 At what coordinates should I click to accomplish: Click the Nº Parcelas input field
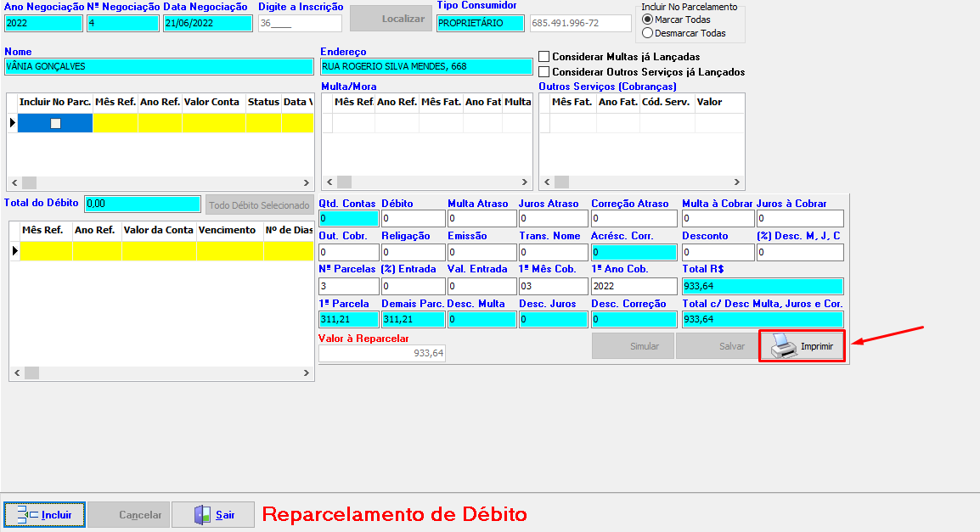click(348, 287)
